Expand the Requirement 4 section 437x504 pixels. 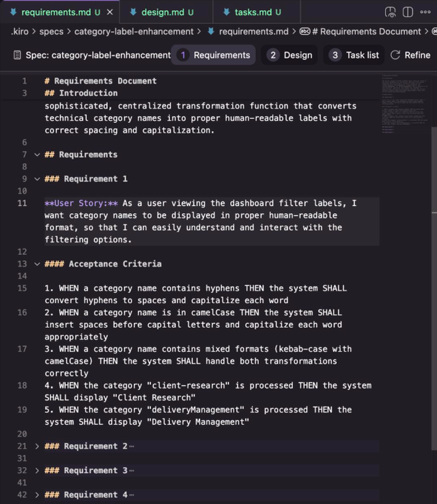(37, 495)
